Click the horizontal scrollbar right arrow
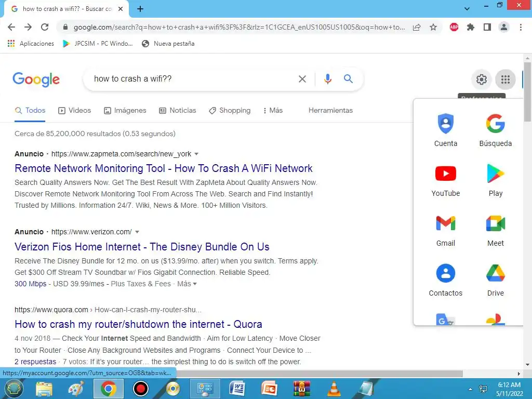 tap(518, 374)
